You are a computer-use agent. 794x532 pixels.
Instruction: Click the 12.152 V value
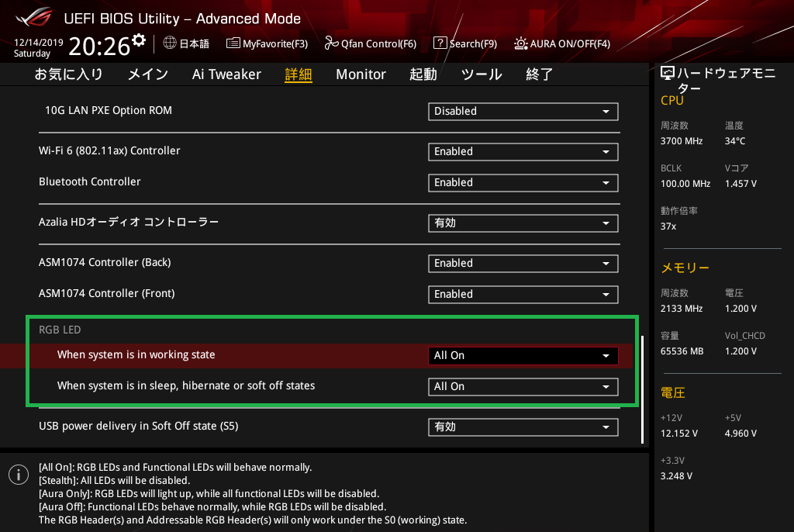[679, 434]
